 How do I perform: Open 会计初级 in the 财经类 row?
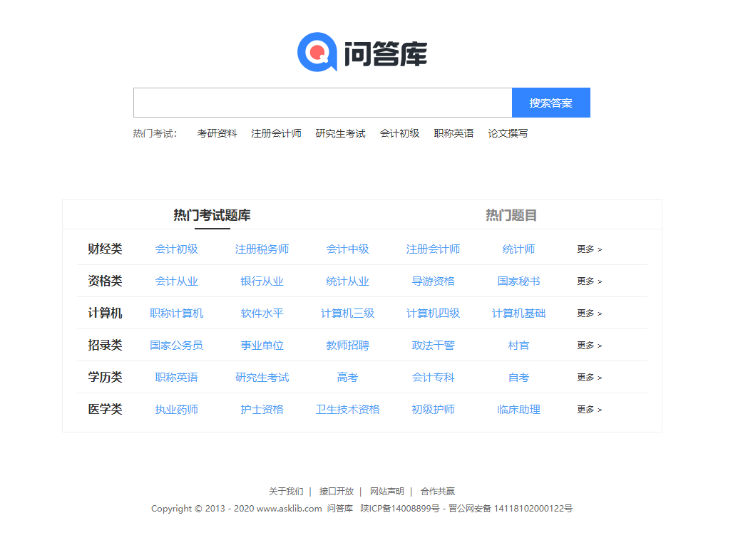177,249
